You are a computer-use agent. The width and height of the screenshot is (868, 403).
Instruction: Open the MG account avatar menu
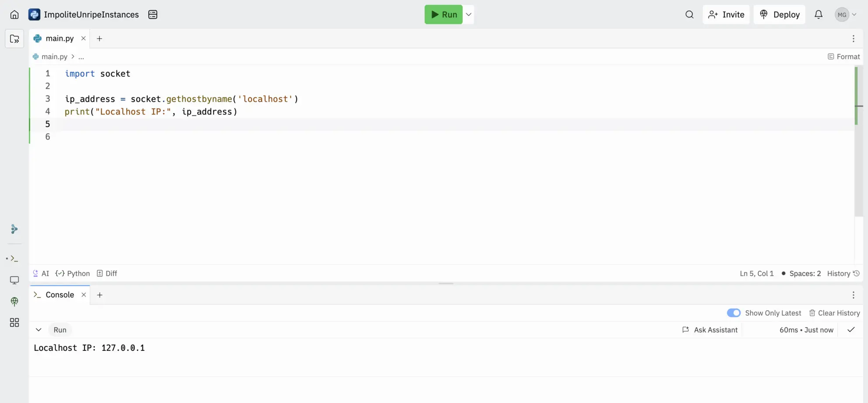[x=846, y=14]
